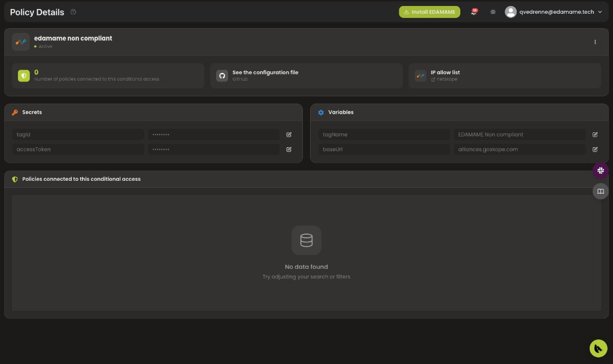Click the masked tagId value field
613x364 pixels.
tap(214, 135)
